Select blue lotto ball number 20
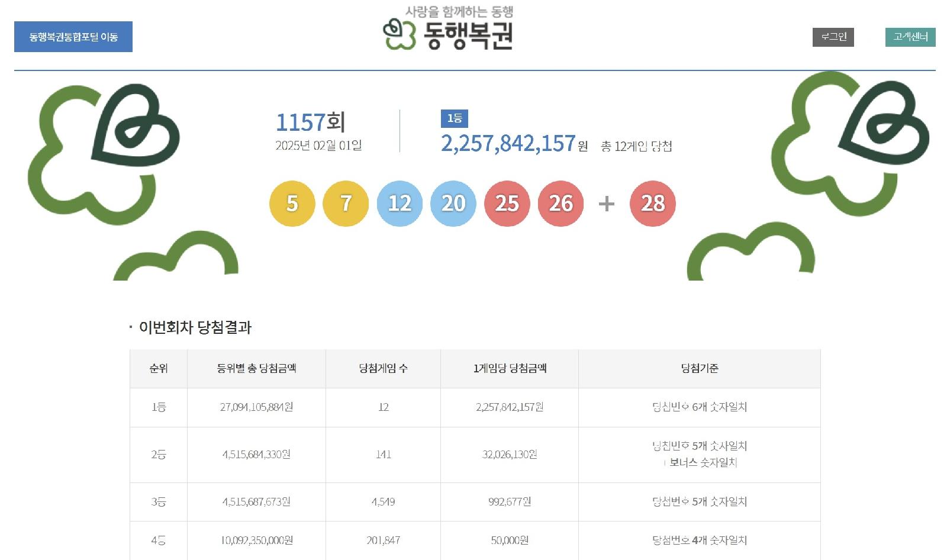 coord(453,204)
